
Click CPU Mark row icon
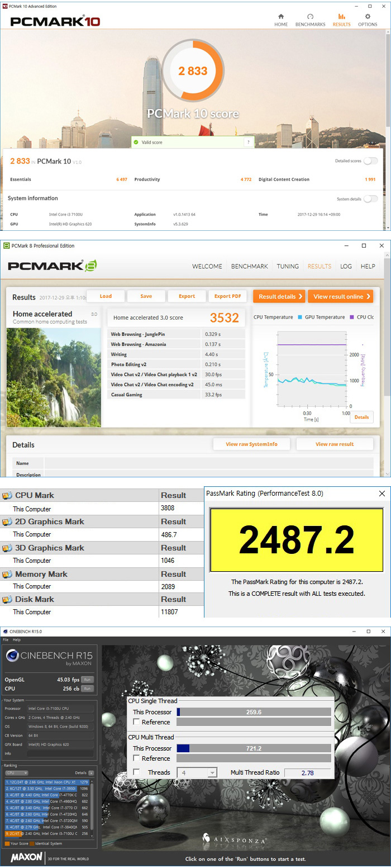[7, 496]
